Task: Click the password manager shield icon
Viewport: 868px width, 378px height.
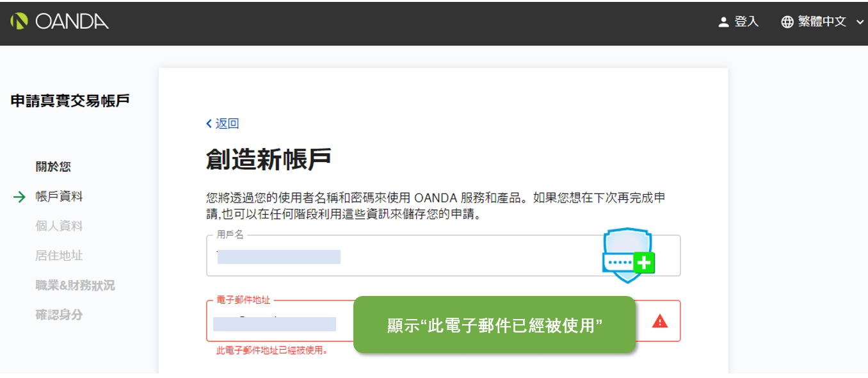Action: click(628, 255)
